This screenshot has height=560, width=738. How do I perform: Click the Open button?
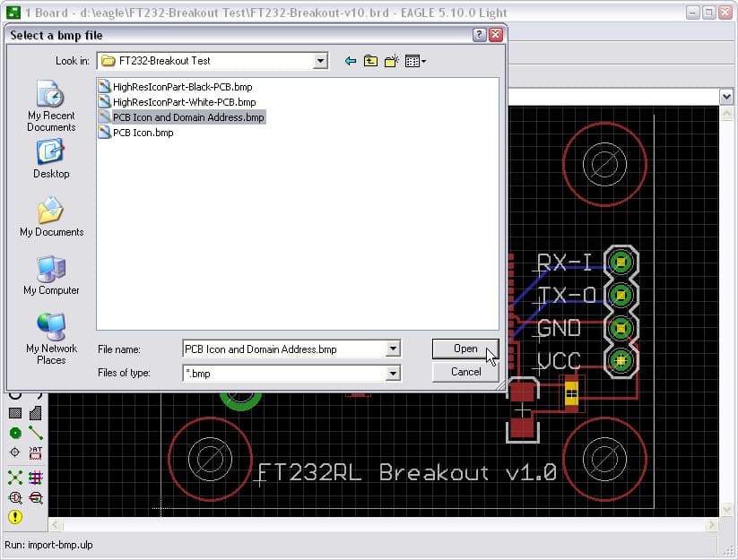[x=465, y=349]
